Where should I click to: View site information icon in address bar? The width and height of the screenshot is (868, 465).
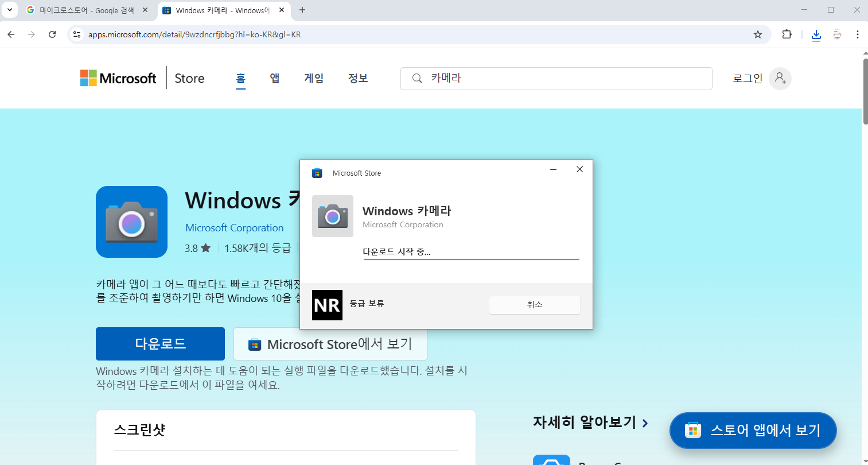point(77,34)
